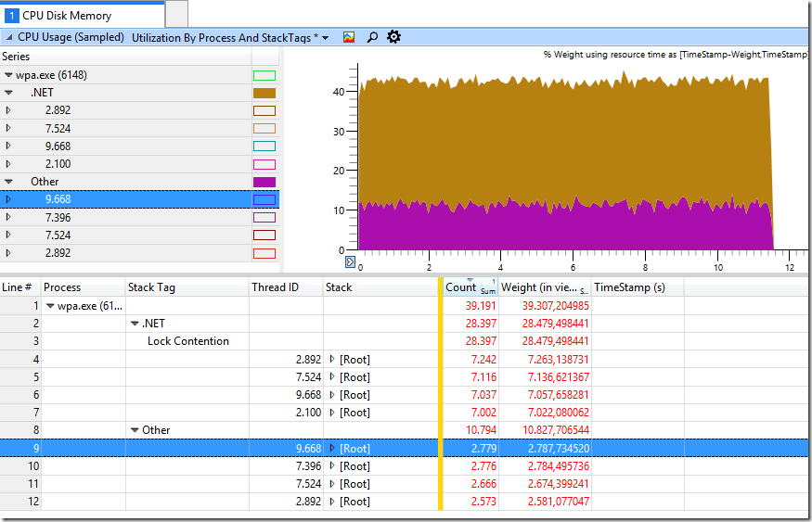This screenshot has width=812, height=522.
Task: Click the Series header in legend
Action: [125, 57]
